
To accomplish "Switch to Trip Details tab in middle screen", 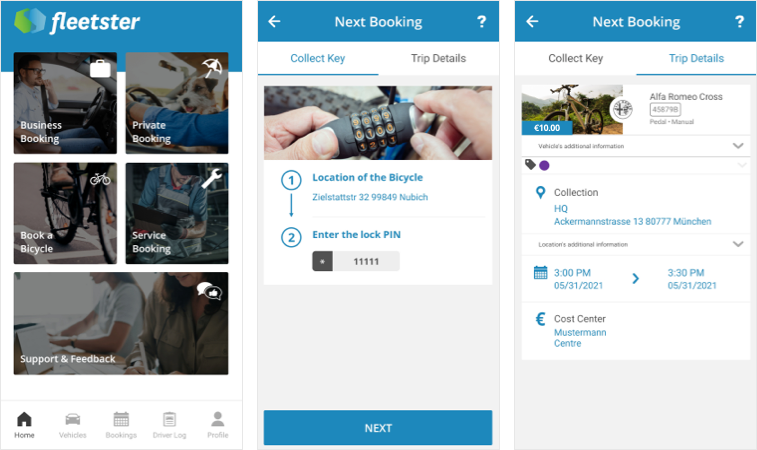I will [438, 58].
